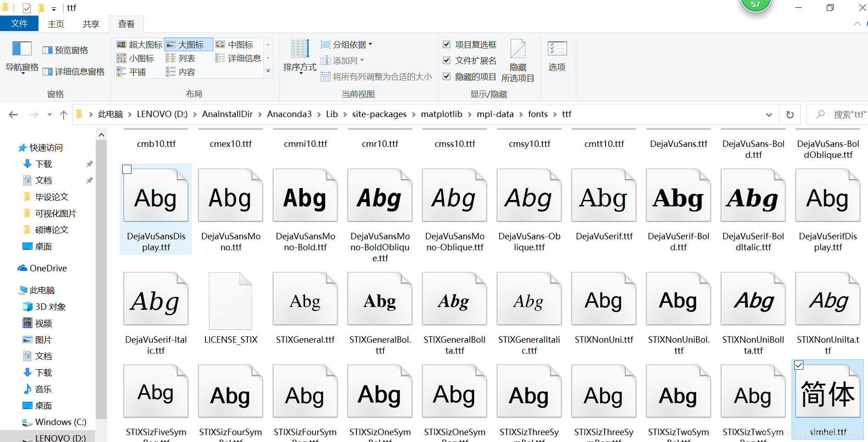868x442 pixels.
Task: Refresh the current folder view
Action: point(790,114)
